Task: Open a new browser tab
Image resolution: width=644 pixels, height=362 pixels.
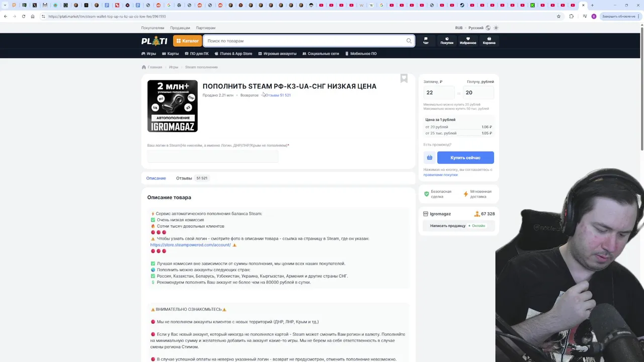Action: [x=592, y=5]
